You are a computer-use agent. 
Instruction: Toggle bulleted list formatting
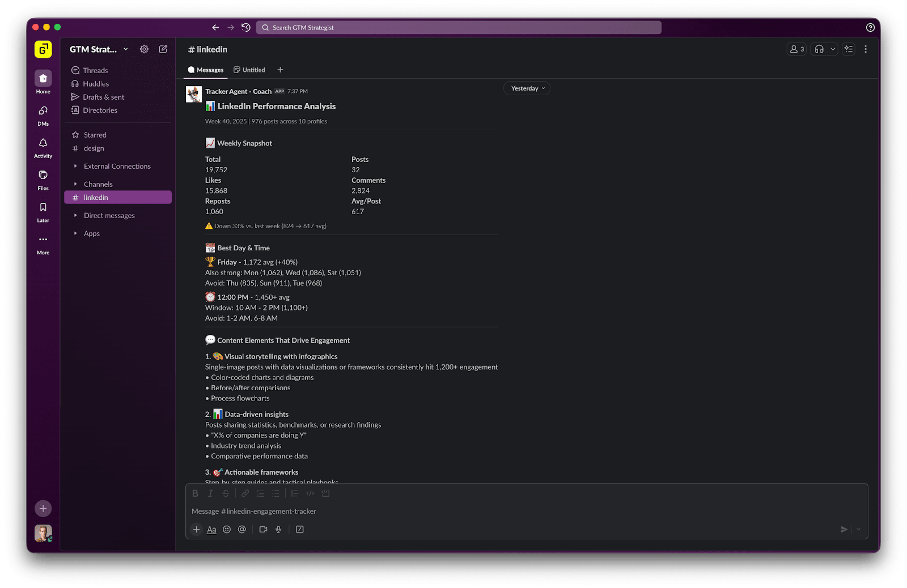coord(276,493)
